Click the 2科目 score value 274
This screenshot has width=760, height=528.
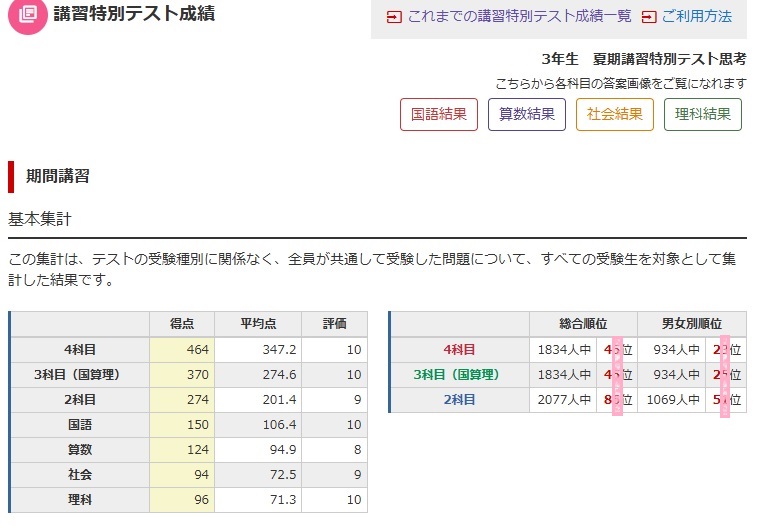click(x=198, y=400)
